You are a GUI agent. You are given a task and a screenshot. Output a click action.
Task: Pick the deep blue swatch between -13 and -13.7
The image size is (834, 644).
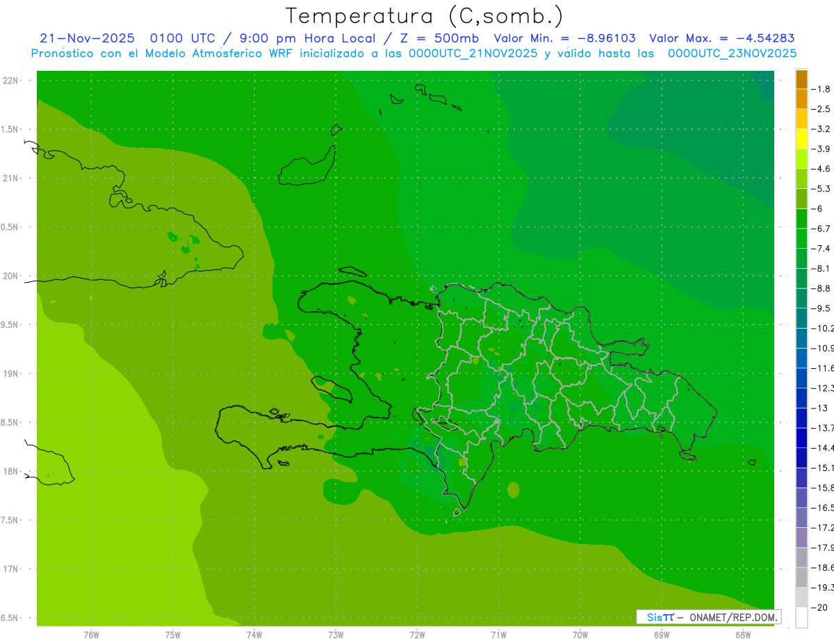[x=801, y=418]
